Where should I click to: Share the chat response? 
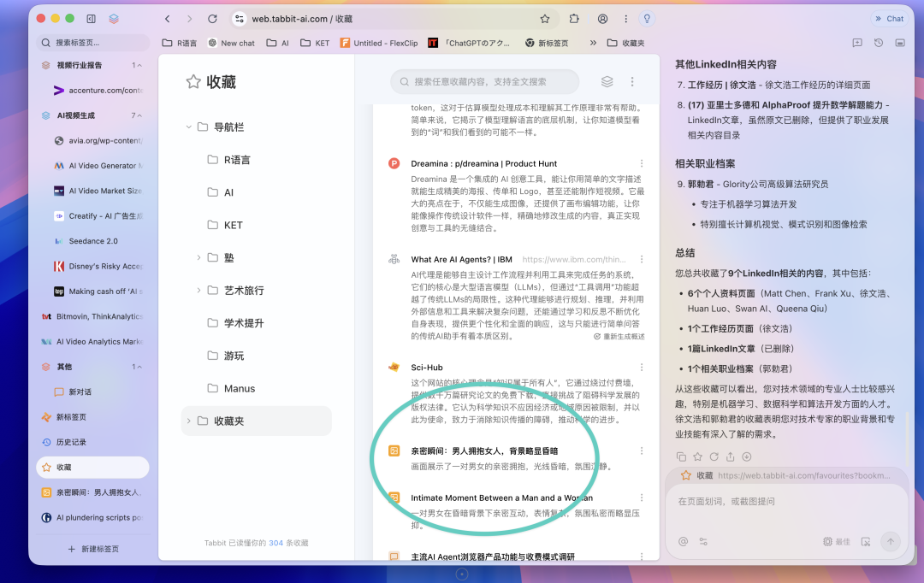point(730,456)
